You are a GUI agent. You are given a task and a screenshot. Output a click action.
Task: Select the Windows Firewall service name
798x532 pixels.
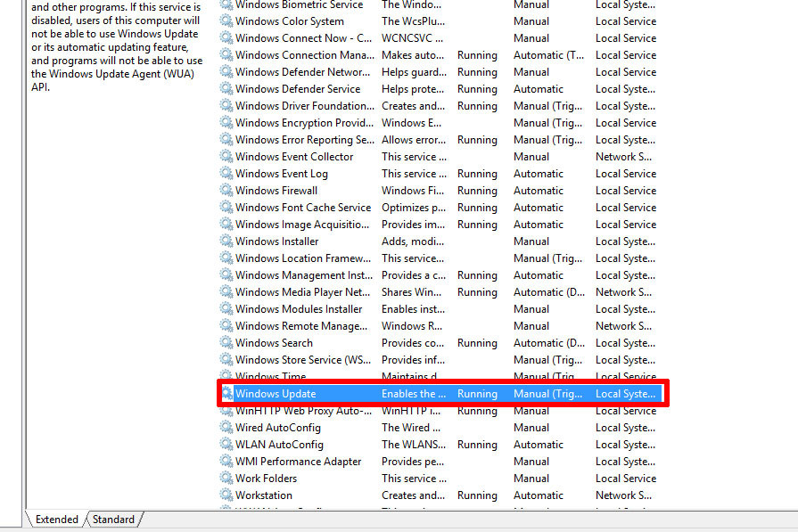276,191
